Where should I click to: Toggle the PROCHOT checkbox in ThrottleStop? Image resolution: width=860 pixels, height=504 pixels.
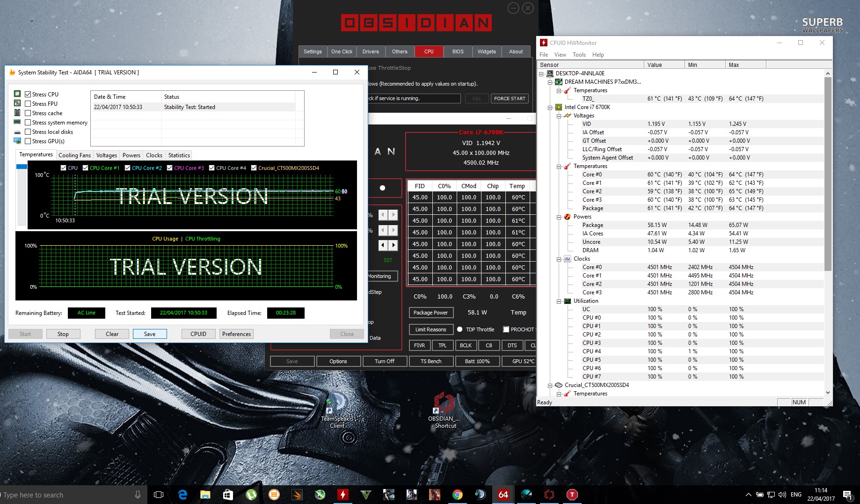coord(506,329)
